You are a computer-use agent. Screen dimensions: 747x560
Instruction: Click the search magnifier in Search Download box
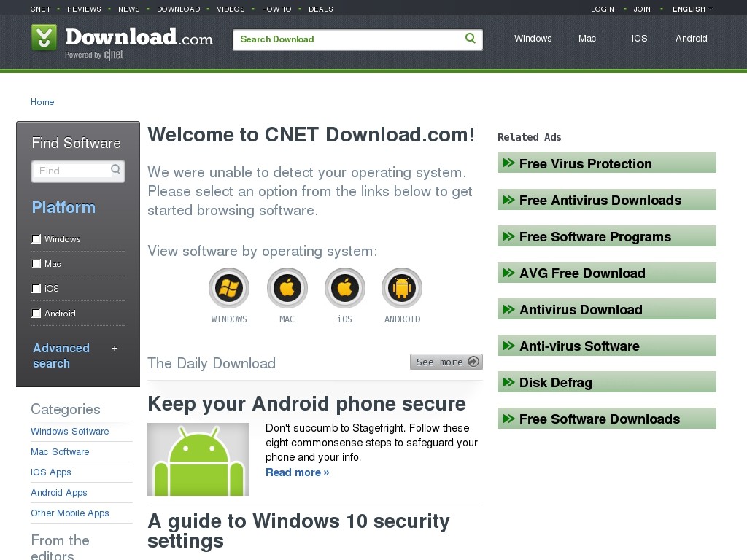(x=471, y=38)
